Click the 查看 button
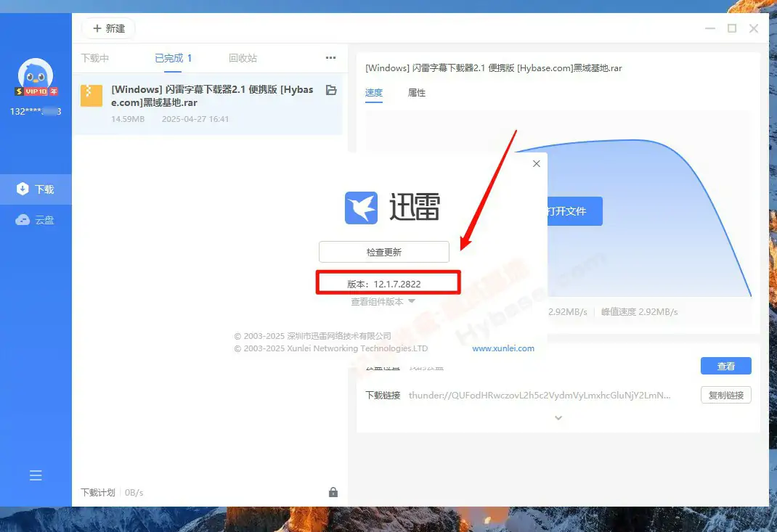The width and height of the screenshot is (777, 532). (x=726, y=366)
